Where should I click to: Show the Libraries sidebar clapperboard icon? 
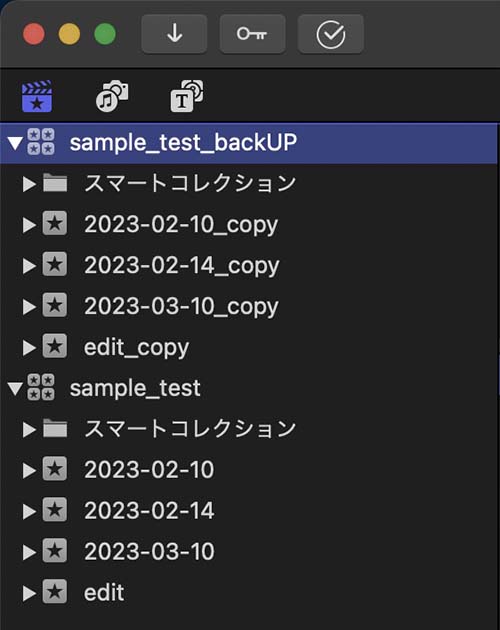[37, 96]
